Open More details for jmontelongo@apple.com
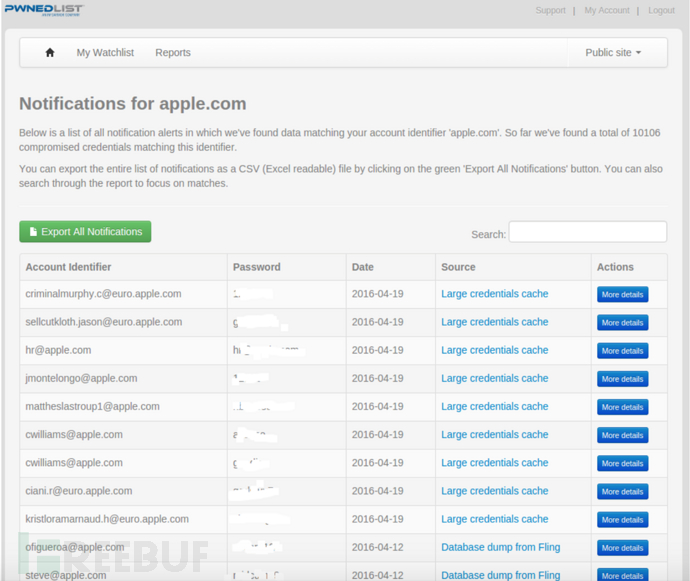Screen dimensions: 690x581 tap(622, 379)
